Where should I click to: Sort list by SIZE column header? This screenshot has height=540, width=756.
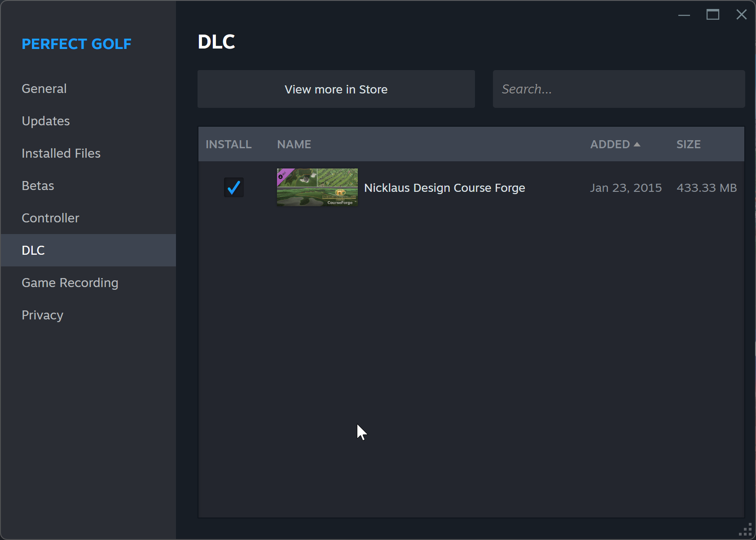(x=688, y=144)
